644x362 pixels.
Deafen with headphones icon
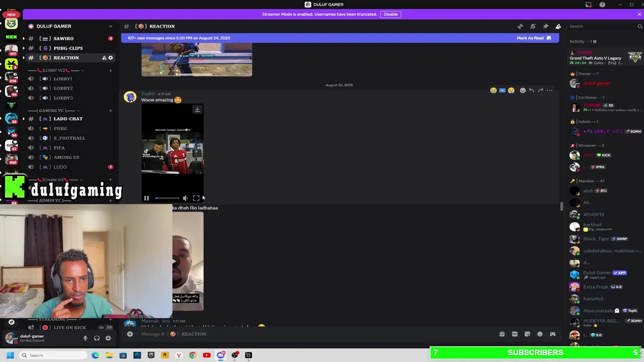coord(97,338)
